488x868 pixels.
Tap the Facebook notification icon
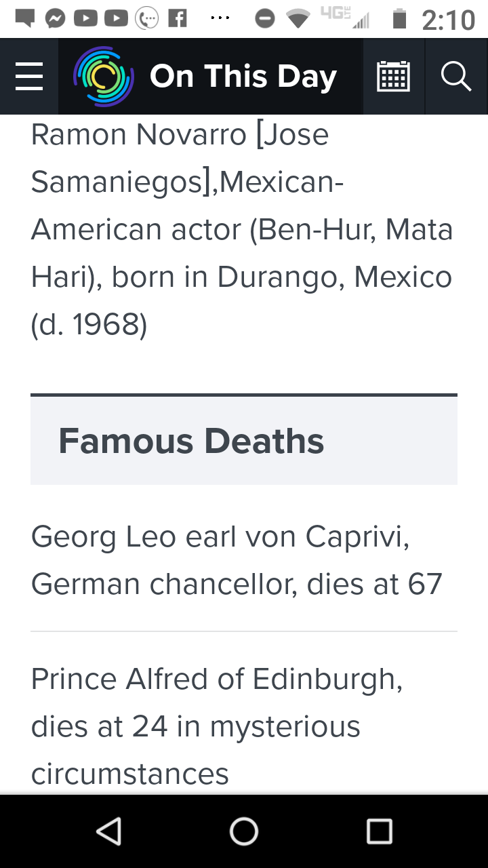177,19
